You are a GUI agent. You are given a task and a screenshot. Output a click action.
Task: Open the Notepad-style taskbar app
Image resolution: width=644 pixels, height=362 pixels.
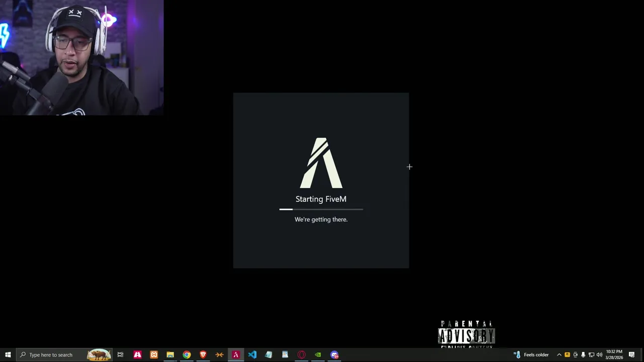coord(269,354)
